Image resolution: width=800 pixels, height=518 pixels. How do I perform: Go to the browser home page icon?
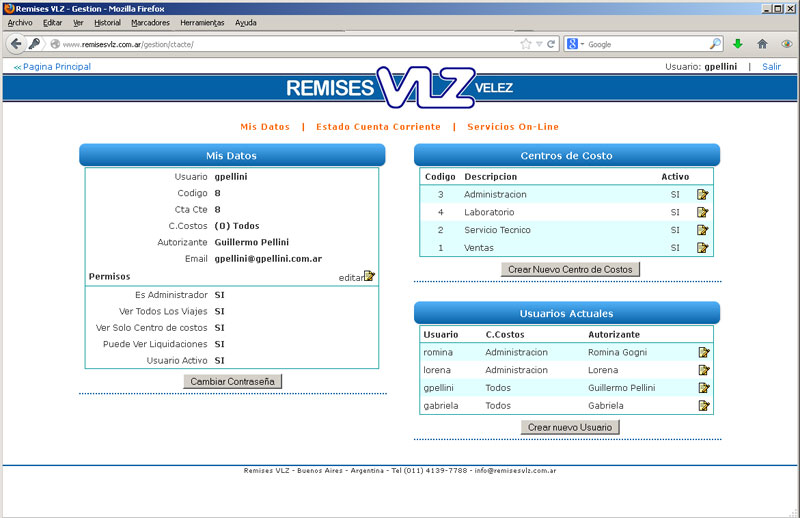[x=762, y=44]
